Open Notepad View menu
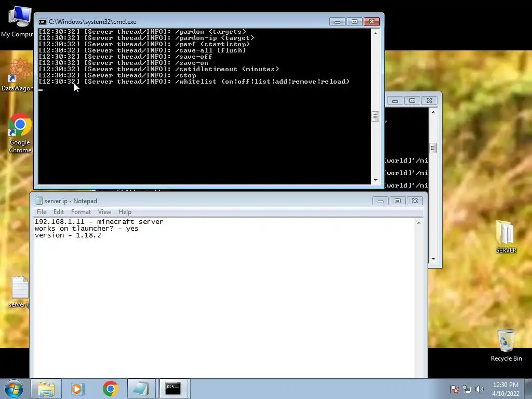The image size is (532, 399). click(104, 212)
